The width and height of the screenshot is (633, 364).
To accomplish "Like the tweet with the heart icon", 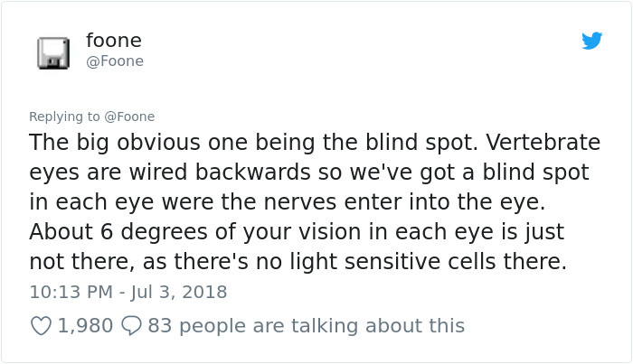I will [x=42, y=326].
